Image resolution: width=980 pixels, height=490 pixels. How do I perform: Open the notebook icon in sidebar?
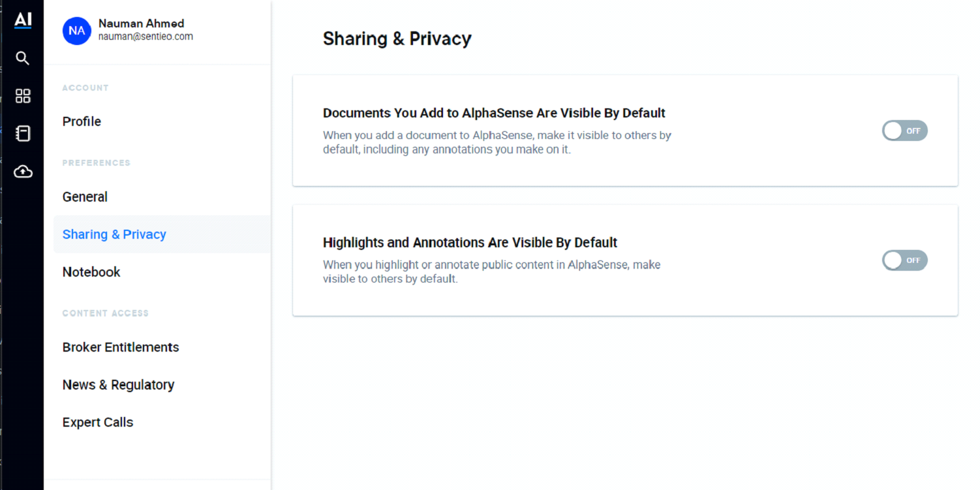click(x=23, y=134)
